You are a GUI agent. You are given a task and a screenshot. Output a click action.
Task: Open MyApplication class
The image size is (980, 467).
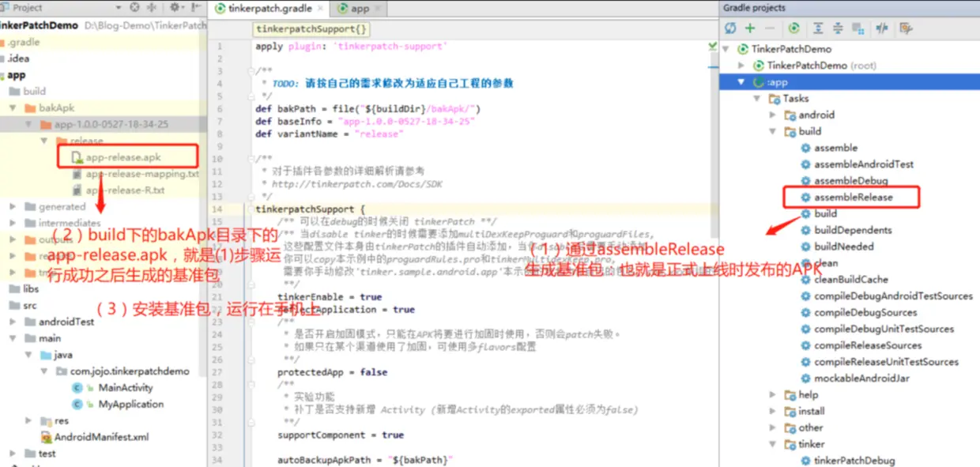click(119, 404)
